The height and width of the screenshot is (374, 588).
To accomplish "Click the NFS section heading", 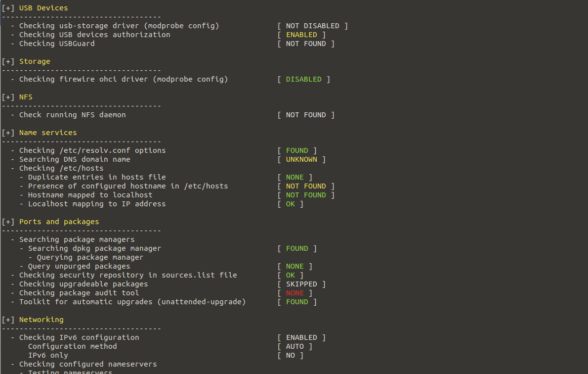I will (x=26, y=97).
